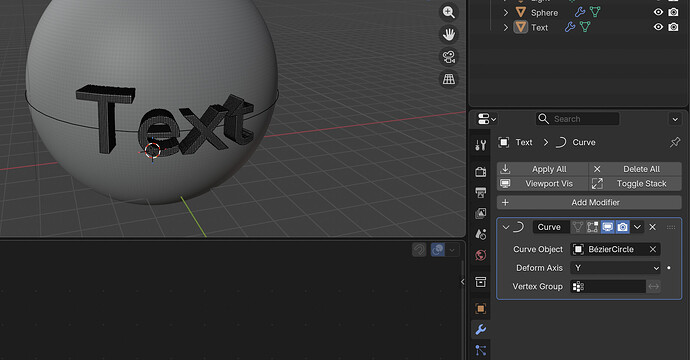Click the lower editor link-style icon

pyautogui.click(x=419, y=250)
